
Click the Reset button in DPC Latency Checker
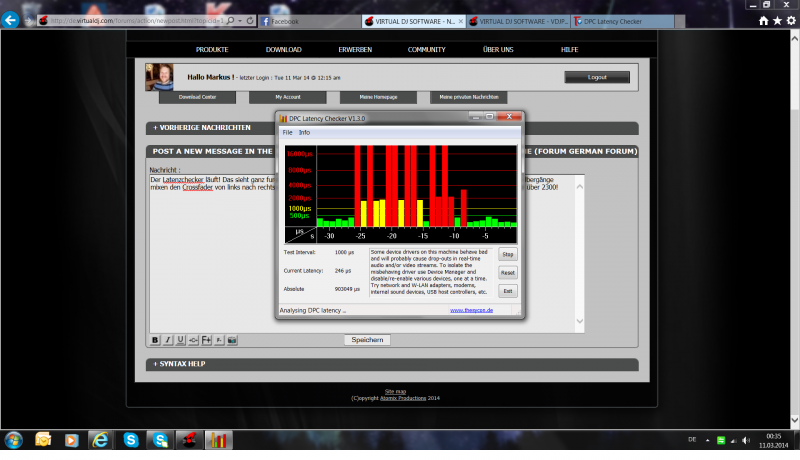[508, 273]
